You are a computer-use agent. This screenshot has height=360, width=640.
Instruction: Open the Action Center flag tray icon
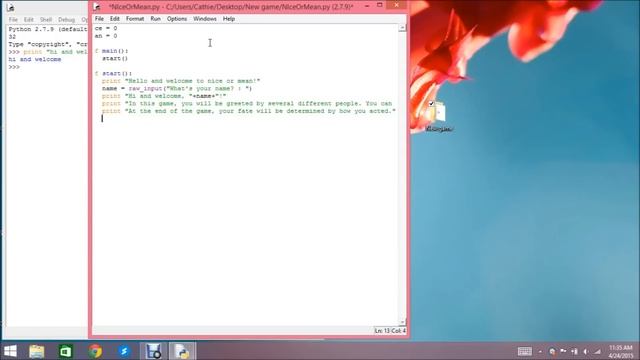pyautogui.click(x=563, y=351)
